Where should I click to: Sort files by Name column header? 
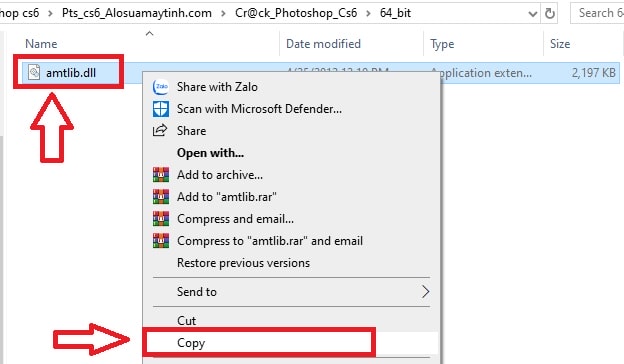pyautogui.click(x=41, y=44)
